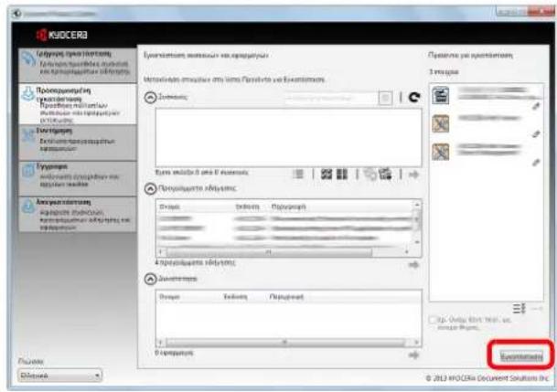Image resolution: width=557 pixels, height=392 pixels.
Task: Add selected device to install list arrow
Action: tap(413, 175)
